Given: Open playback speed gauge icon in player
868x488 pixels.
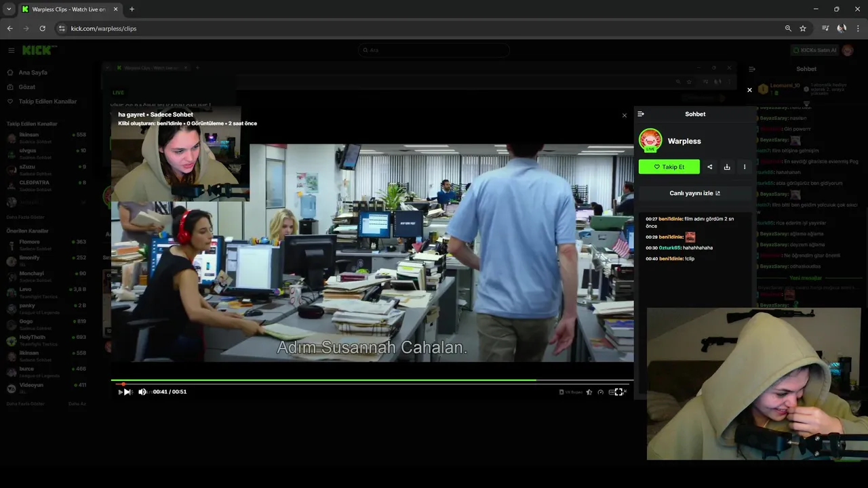Looking at the screenshot, I should 600,392.
